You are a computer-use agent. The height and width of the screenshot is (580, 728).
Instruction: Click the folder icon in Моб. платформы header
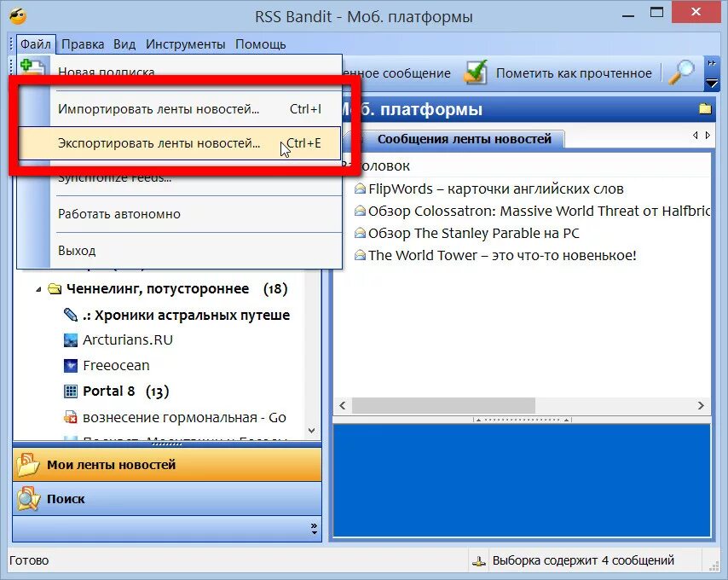pos(705,108)
